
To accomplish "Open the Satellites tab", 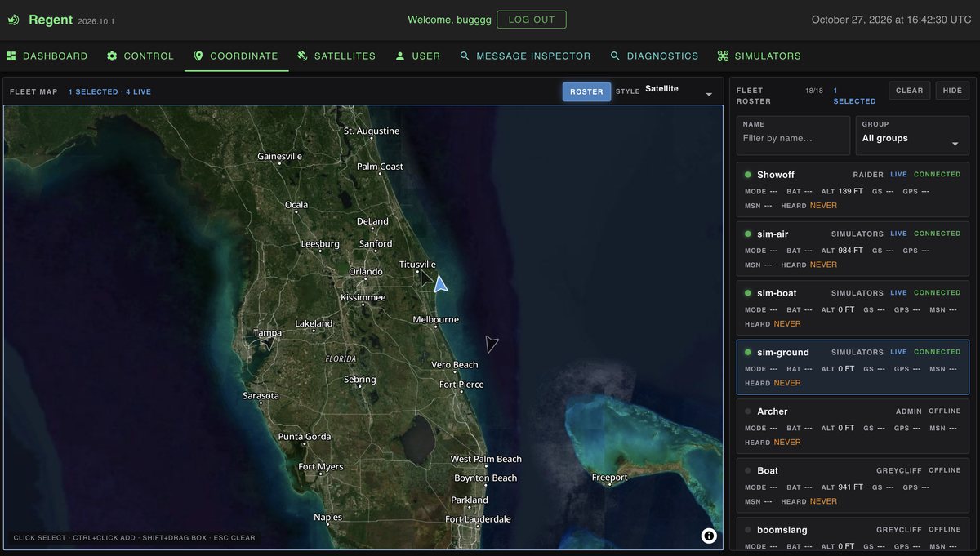I will click(336, 56).
